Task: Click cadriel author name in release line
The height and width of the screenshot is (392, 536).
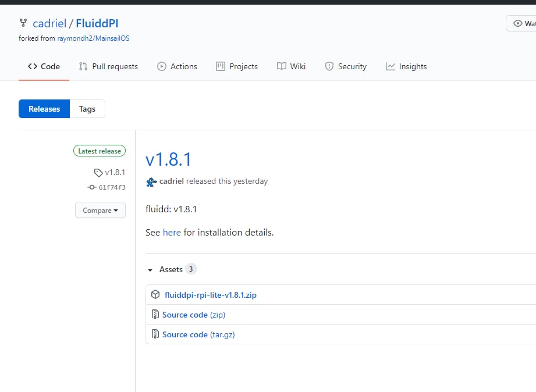Action: [x=172, y=181]
